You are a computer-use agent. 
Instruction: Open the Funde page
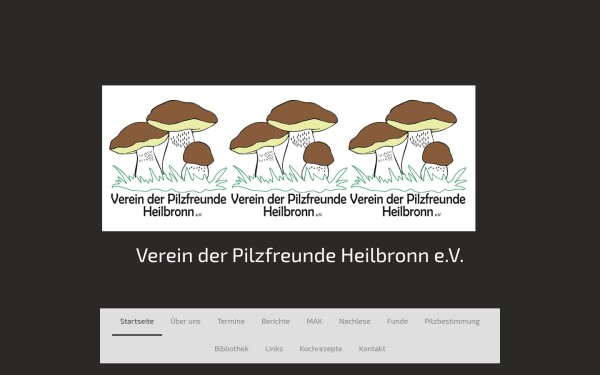pyautogui.click(x=397, y=321)
